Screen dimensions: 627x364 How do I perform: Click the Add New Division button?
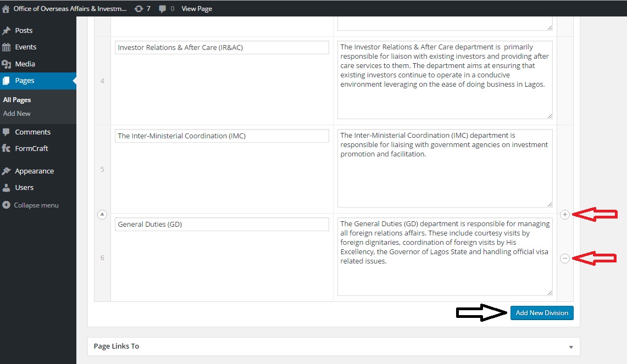coord(541,313)
